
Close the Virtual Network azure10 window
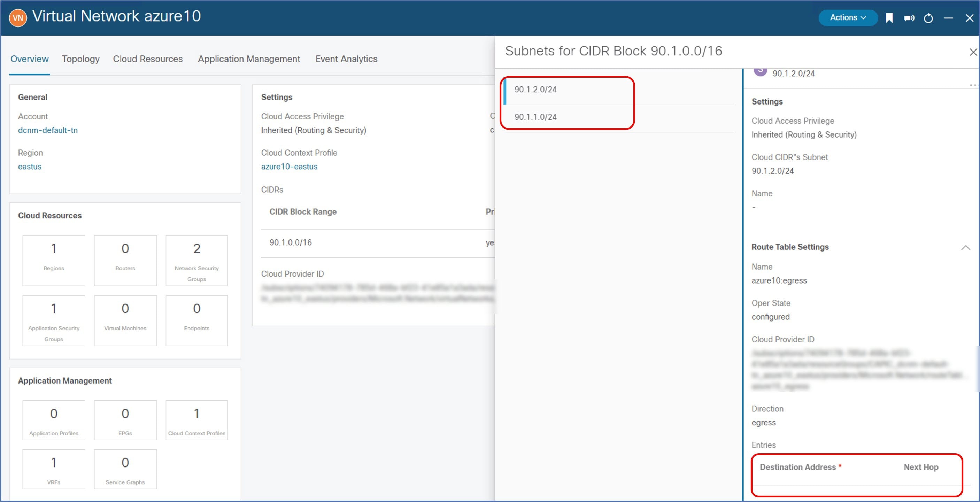(969, 18)
